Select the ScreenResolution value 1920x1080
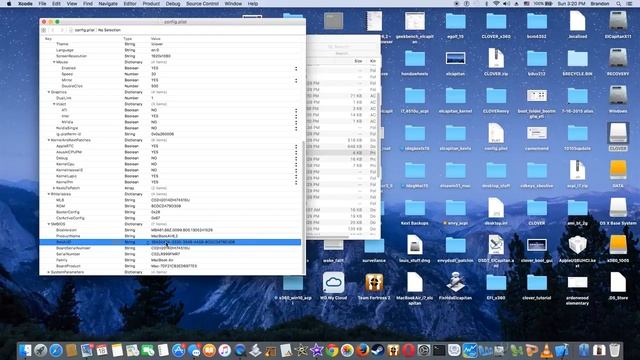 pos(161,56)
